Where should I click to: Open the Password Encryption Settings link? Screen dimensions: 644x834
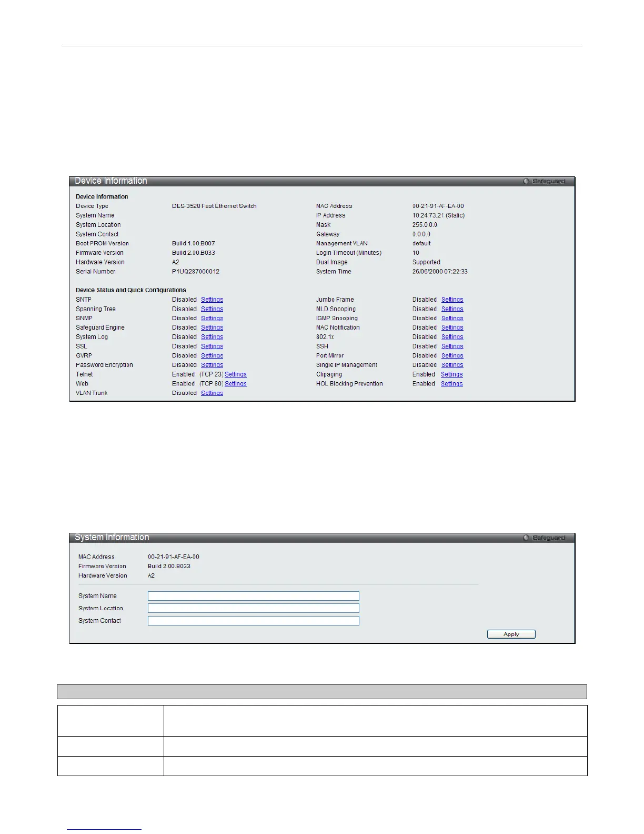(x=212, y=365)
